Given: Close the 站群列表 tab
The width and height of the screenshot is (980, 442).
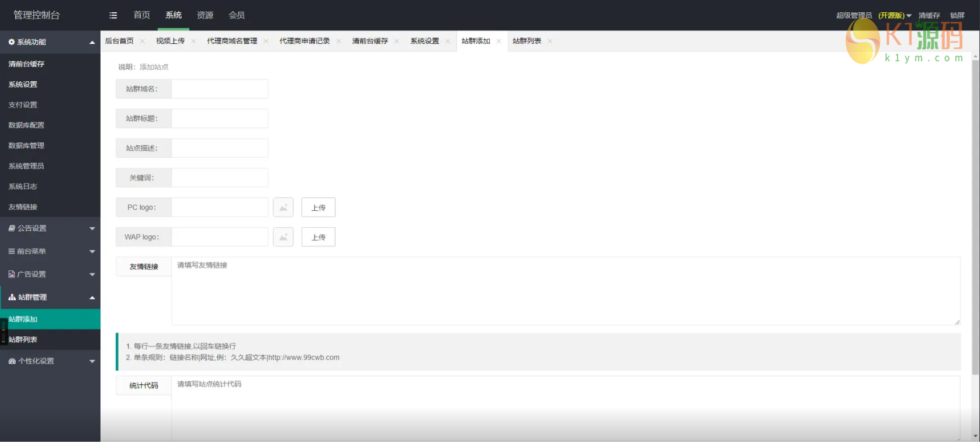Looking at the screenshot, I should [x=550, y=41].
